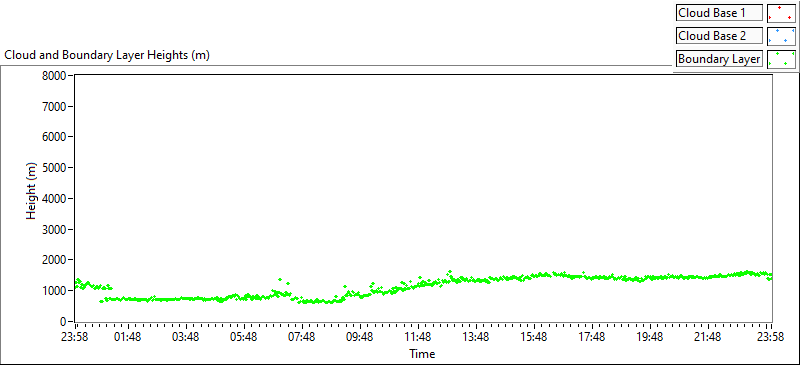
Task: Click the Cloud Base 2 blue plot icon
Action: (x=781, y=36)
